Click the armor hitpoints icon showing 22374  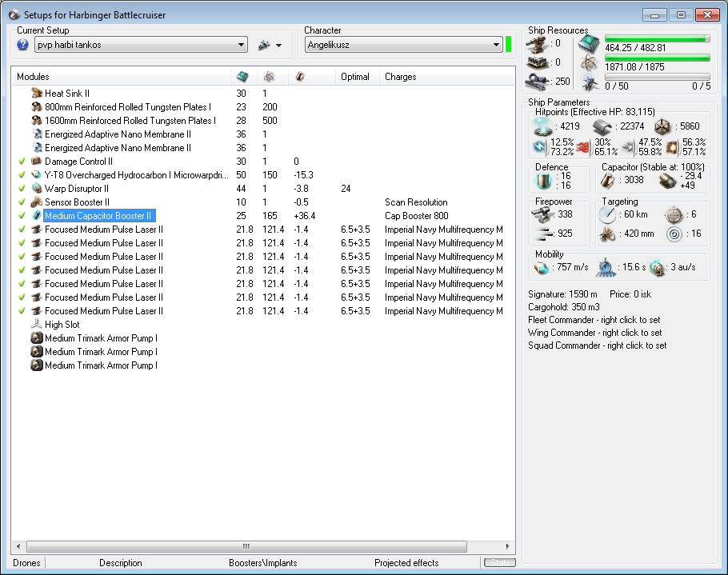[602, 126]
